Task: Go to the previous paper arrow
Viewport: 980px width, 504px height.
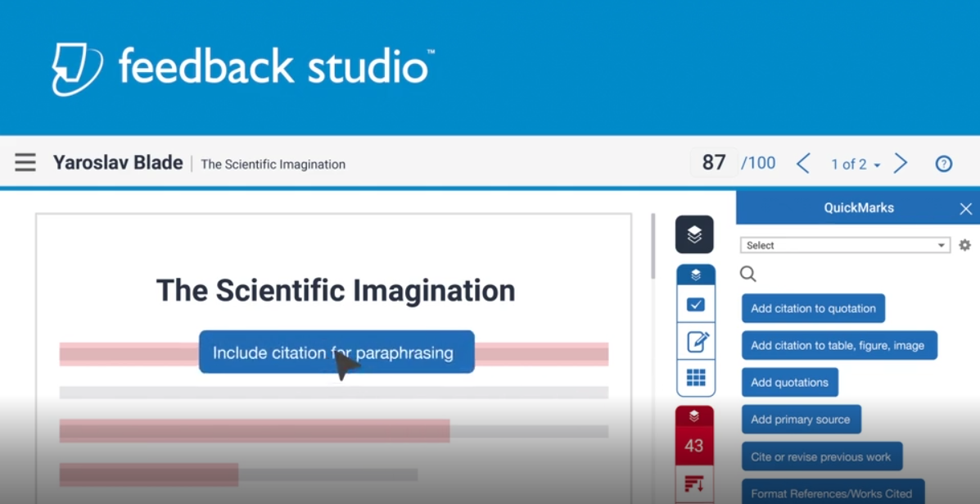Action: tap(803, 164)
